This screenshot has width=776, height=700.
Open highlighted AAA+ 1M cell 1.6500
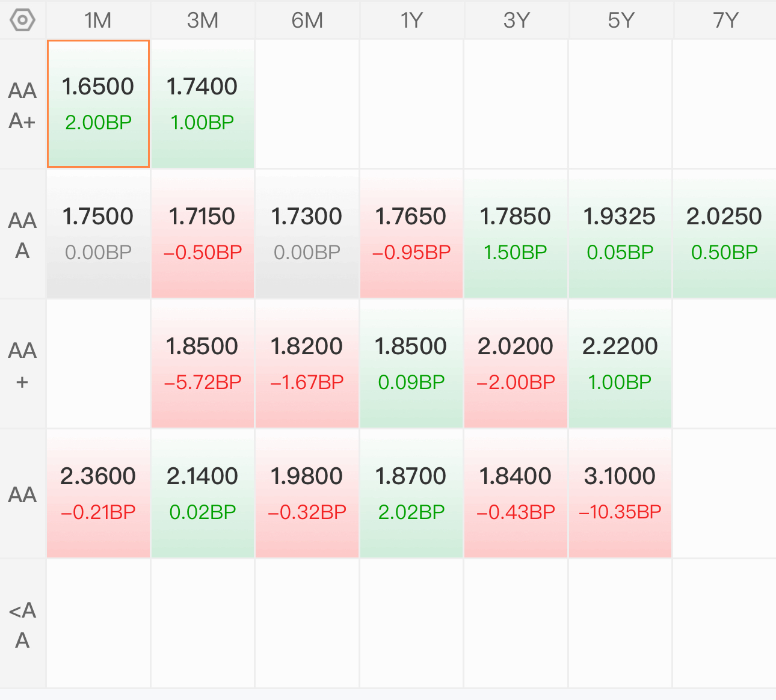click(98, 104)
